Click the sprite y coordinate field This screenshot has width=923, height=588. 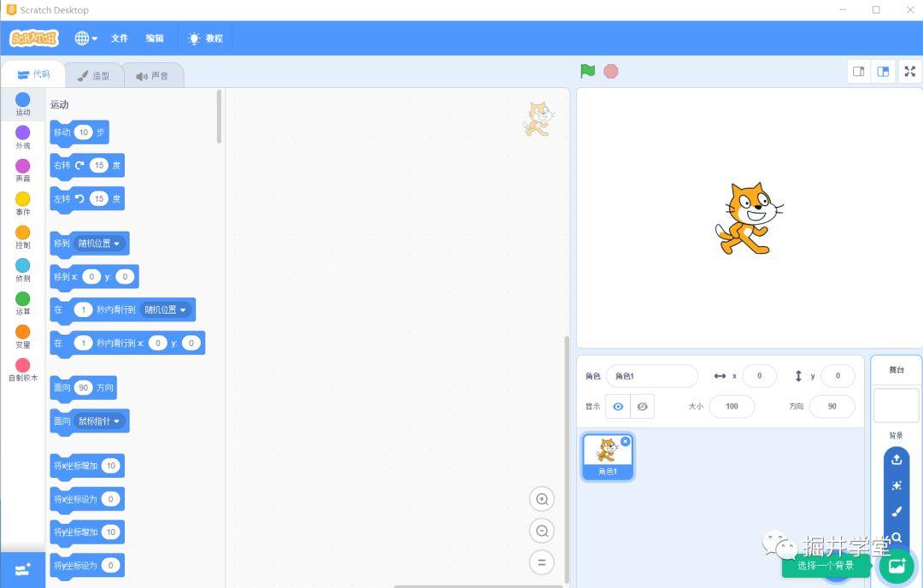pos(838,375)
